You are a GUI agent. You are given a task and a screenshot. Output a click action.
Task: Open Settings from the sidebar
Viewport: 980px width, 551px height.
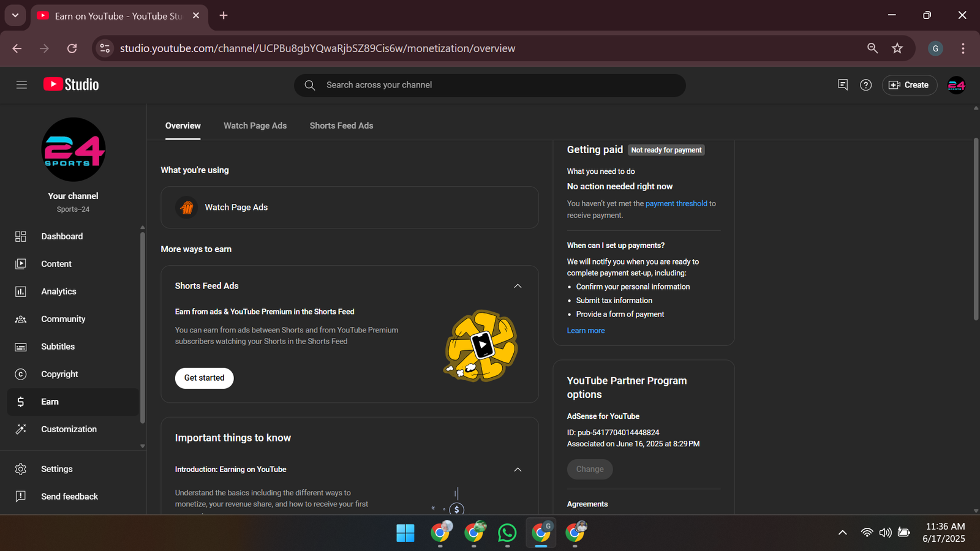(x=73, y=469)
